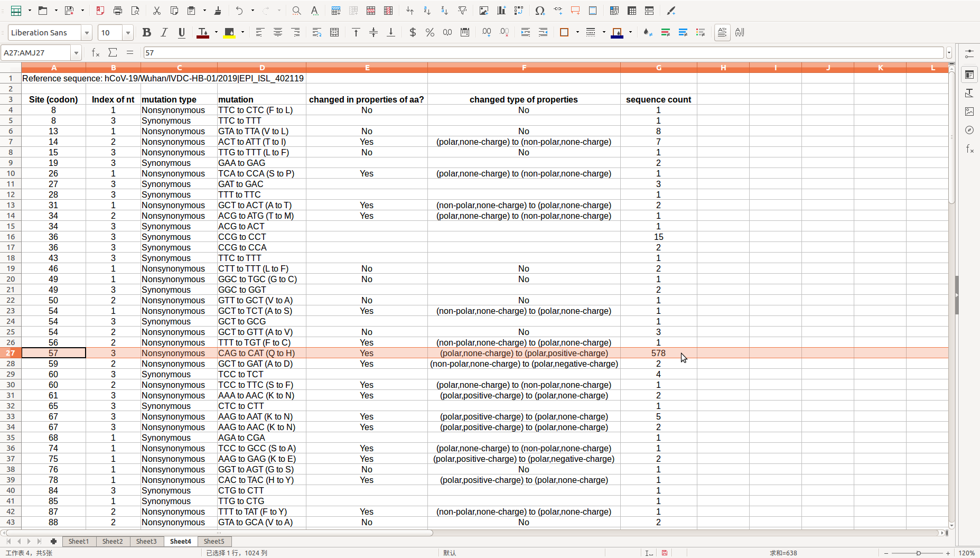Toggle the AutoFilter funnel icon
The height and width of the screenshot is (558, 980).
click(x=462, y=11)
